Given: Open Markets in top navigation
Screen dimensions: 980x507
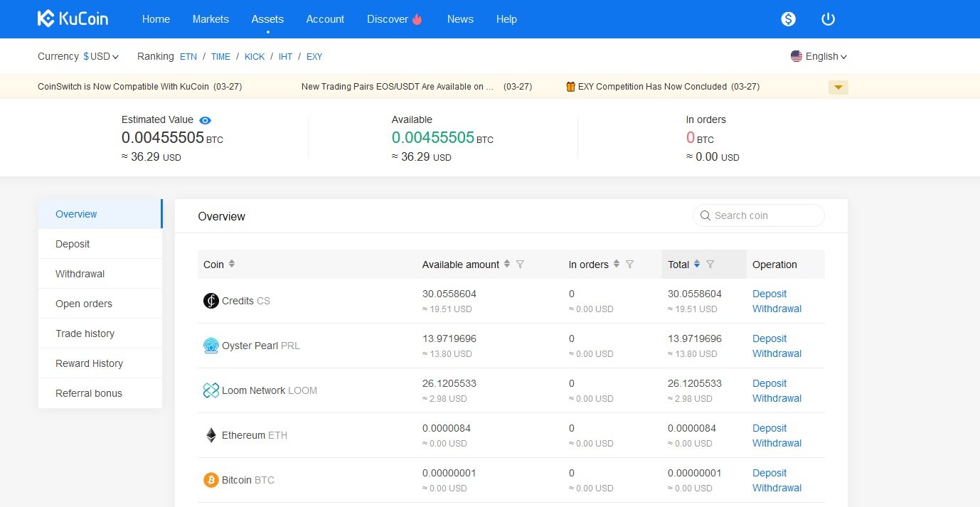Looking at the screenshot, I should point(211,19).
